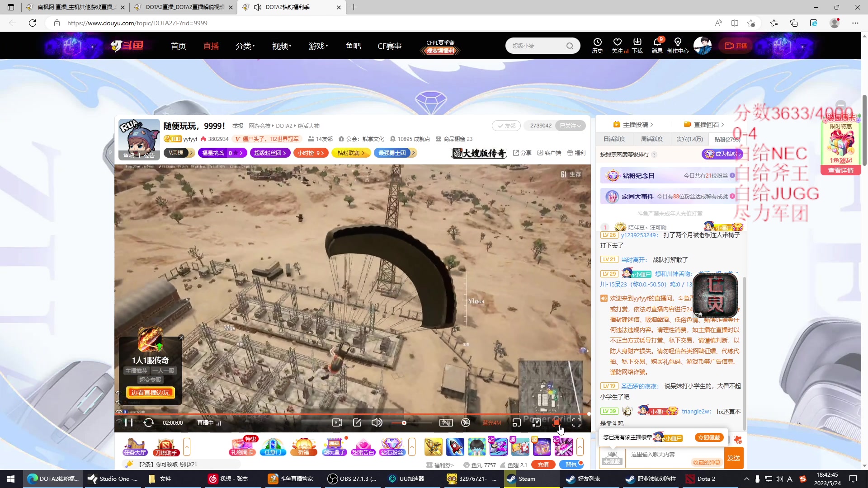Expand the 分类 categories dropdown
Screen dimensions: 868x488
pos(245,46)
